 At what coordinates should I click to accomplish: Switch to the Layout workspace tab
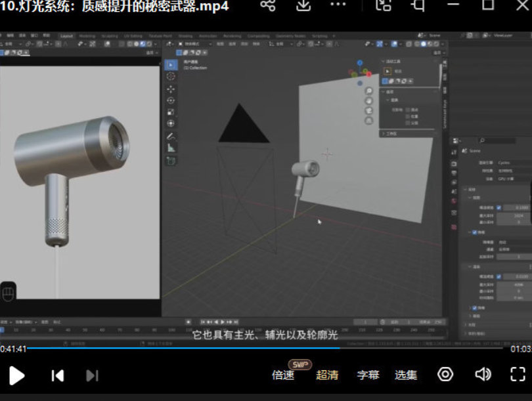[x=67, y=36]
